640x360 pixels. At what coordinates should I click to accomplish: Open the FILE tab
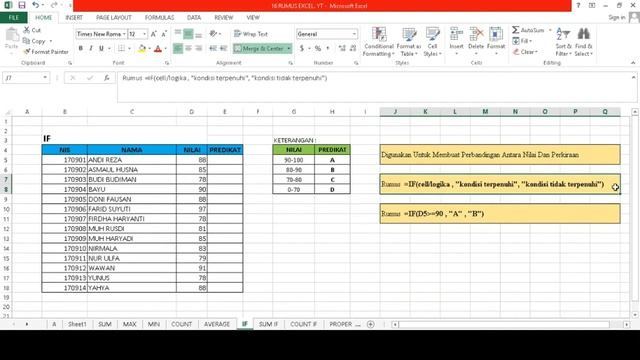pos(14,18)
